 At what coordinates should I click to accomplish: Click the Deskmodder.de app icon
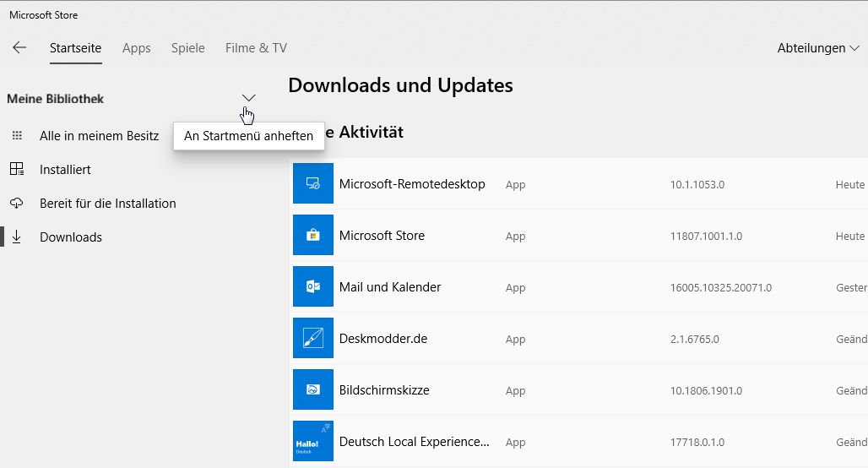coord(312,339)
